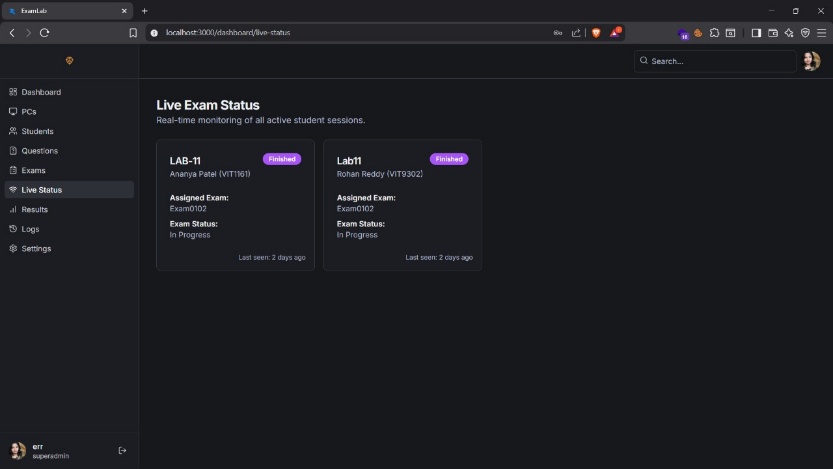Click the In Progress status on the Lab11 card
Screen dimensions: 833x469
(357, 235)
